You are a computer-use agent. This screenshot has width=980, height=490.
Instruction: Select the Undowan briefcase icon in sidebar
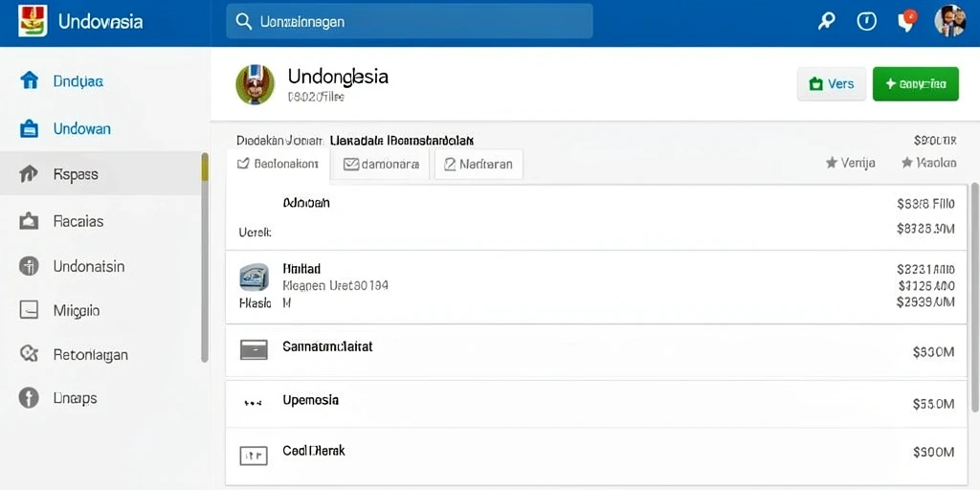(30, 129)
